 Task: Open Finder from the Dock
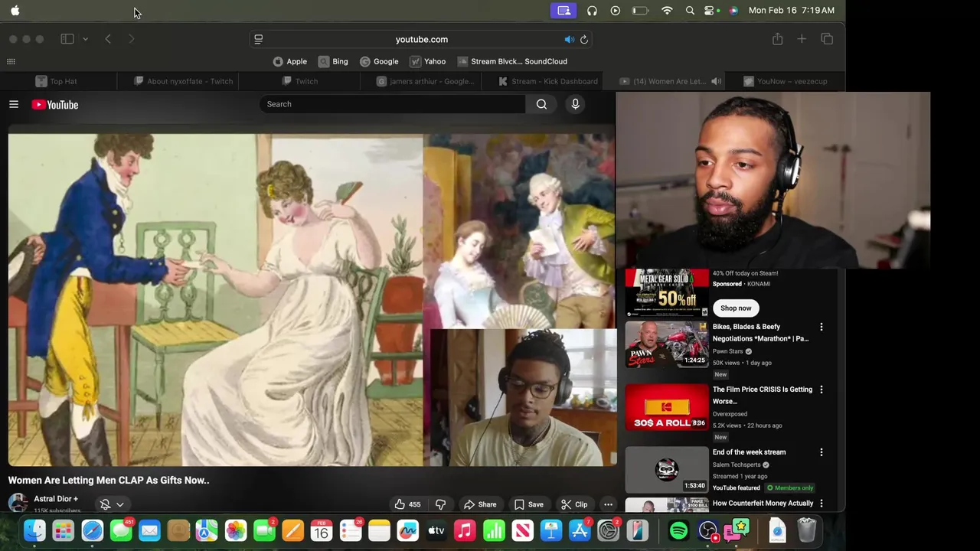tap(34, 530)
